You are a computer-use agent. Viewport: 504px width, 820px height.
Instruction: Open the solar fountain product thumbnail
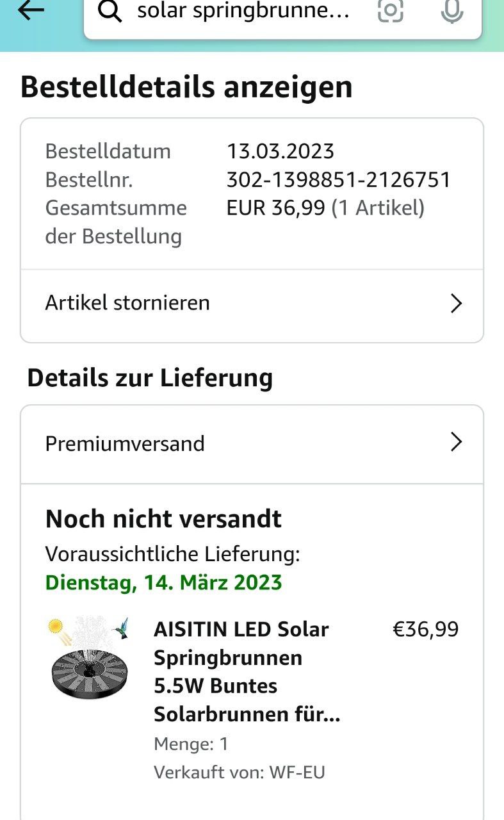coord(88,657)
